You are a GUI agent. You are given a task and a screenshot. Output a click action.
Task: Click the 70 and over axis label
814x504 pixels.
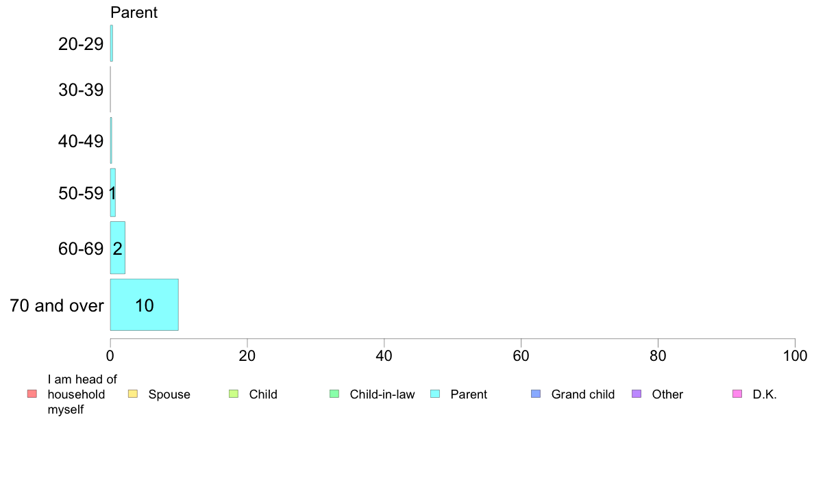click(57, 305)
